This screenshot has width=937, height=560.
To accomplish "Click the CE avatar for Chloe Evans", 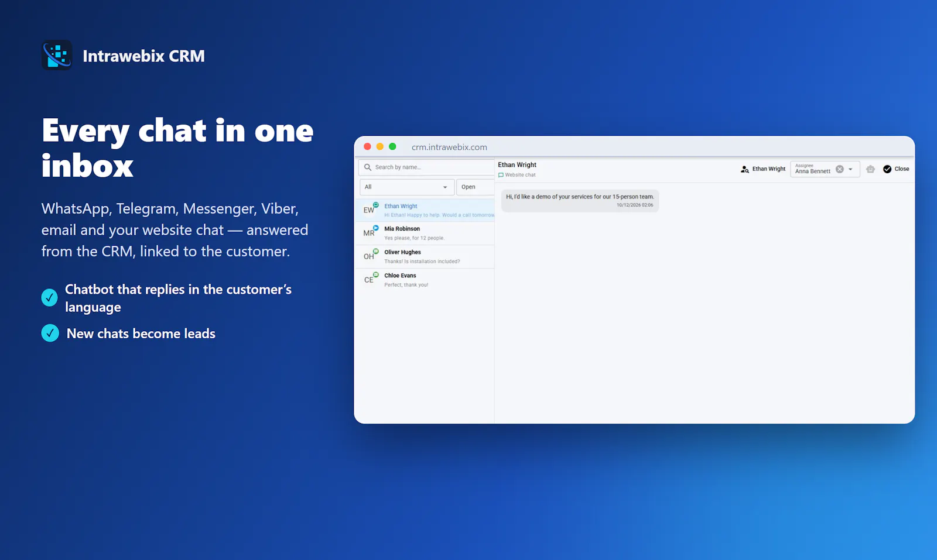I will pos(369,280).
